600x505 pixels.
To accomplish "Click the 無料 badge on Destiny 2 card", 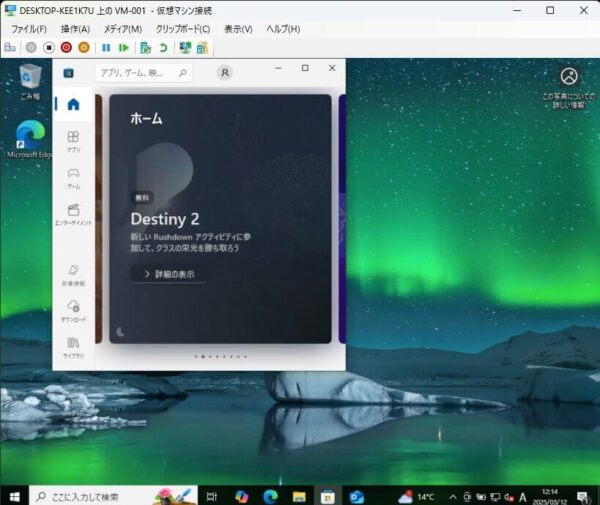I will (142, 198).
